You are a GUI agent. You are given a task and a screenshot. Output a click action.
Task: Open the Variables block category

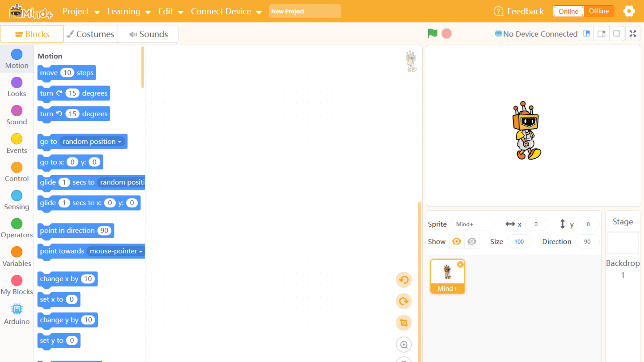tap(17, 257)
